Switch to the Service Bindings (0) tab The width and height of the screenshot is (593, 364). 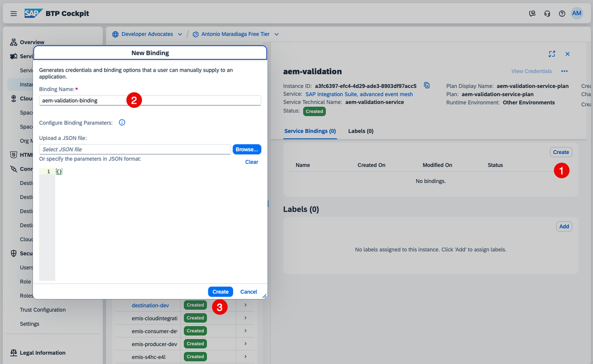[310, 131]
